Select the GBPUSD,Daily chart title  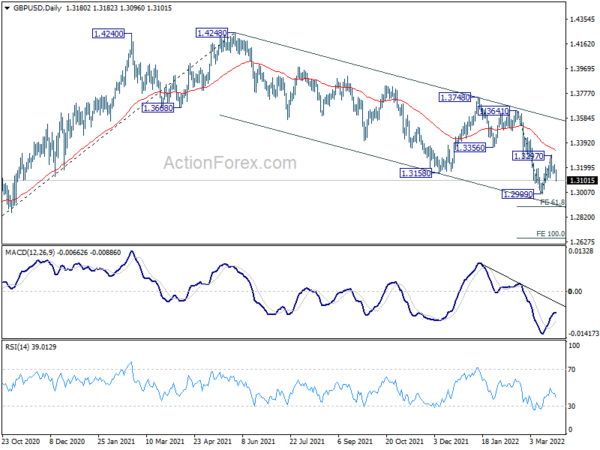click(x=37, y=8)
